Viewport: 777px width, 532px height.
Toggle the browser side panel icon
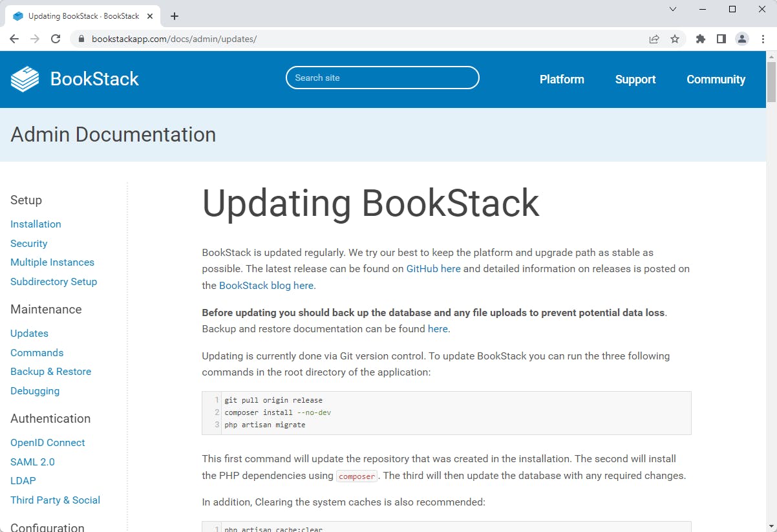721,39
